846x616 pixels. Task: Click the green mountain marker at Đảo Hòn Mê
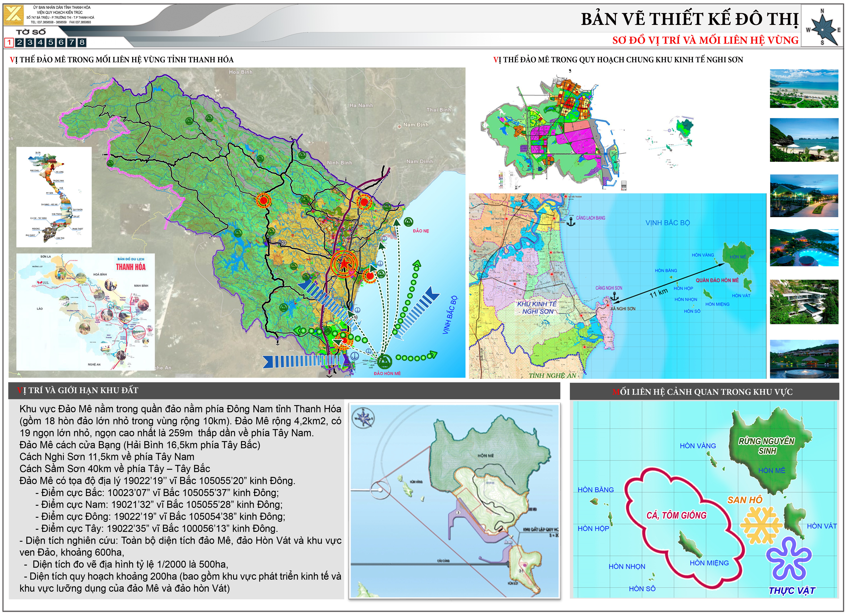point(384,361)
